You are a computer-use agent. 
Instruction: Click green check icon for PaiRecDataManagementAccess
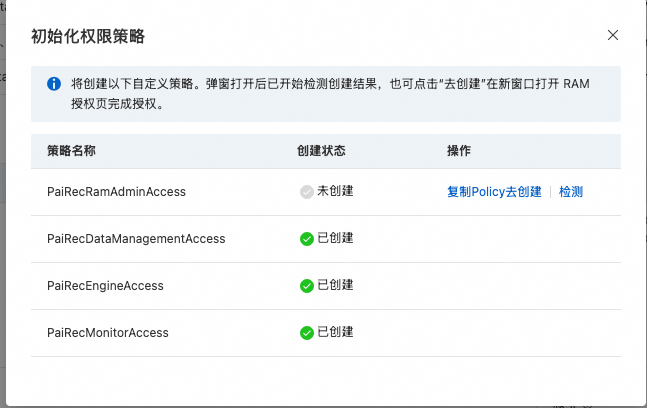(x=307, y=239)
